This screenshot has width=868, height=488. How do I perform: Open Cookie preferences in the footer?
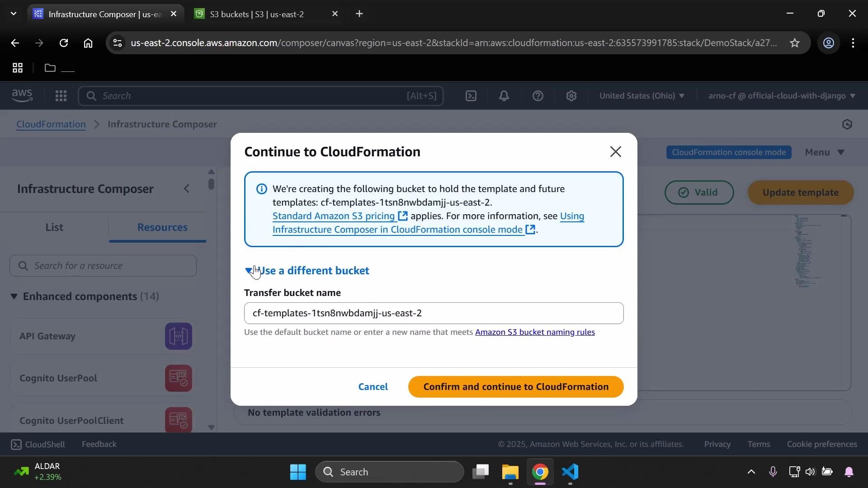(822, 444)
